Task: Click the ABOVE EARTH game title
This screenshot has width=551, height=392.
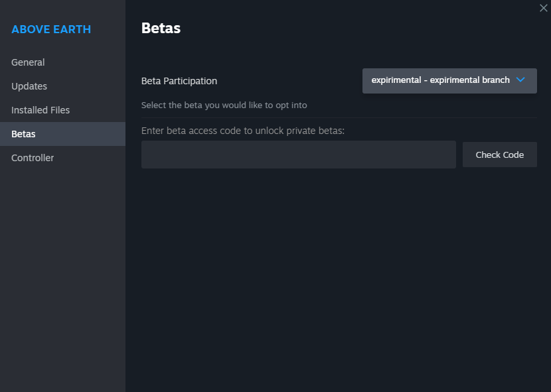Action: [x=51, y=29]
